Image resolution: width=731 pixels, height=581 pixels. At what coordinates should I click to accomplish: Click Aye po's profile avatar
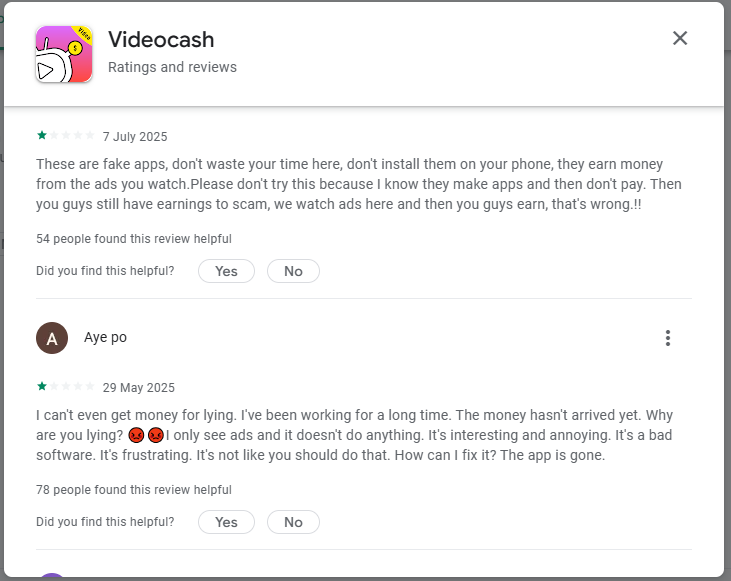[52, 338]
